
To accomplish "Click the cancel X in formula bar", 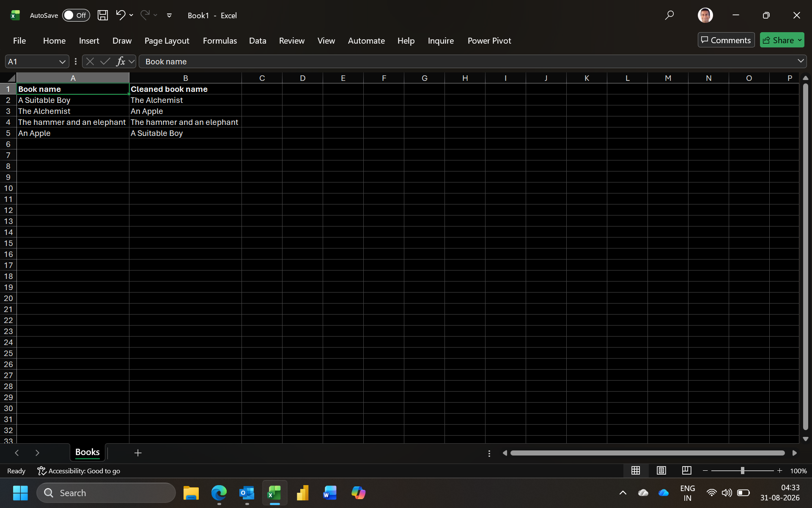I will (90, 61).
